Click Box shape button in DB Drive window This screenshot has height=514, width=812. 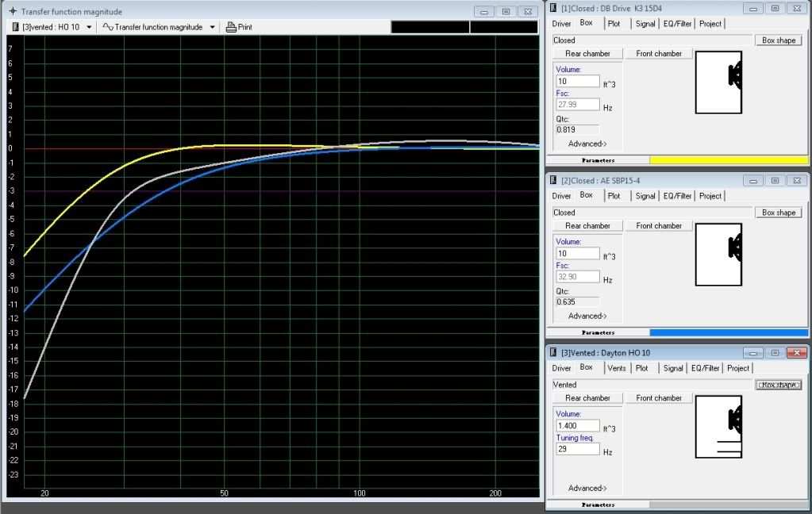(x=779, y=40)
